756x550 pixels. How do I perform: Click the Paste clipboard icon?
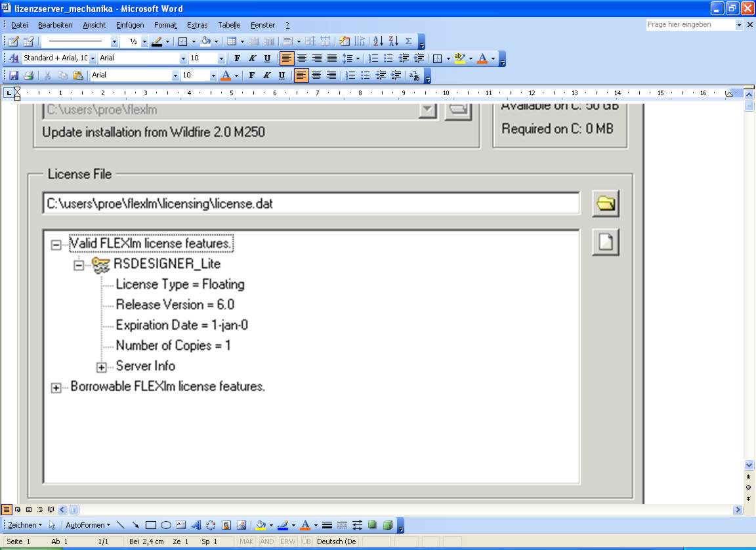coord(77,75)
